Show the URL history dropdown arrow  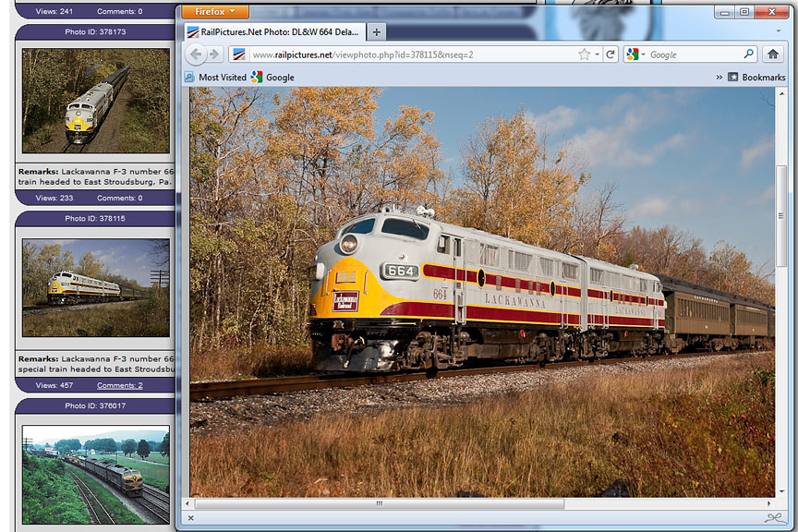click(x=598, y=54)
